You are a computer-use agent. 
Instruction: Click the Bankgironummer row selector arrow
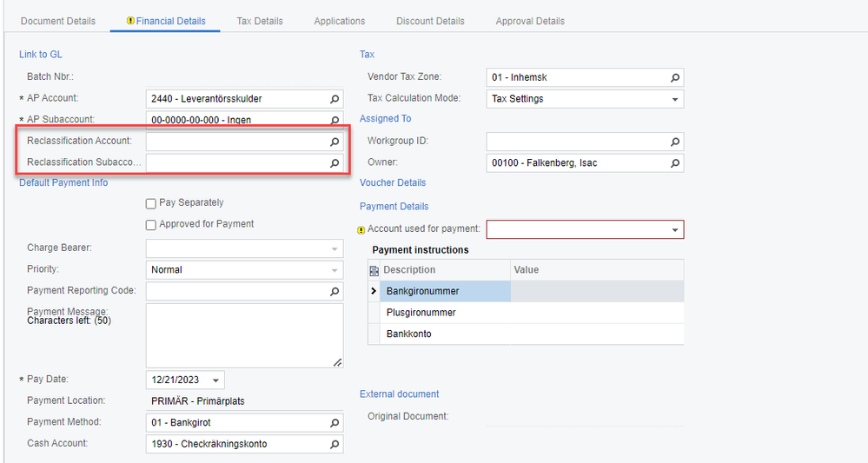pyautogui.click(x=374, y=291)
